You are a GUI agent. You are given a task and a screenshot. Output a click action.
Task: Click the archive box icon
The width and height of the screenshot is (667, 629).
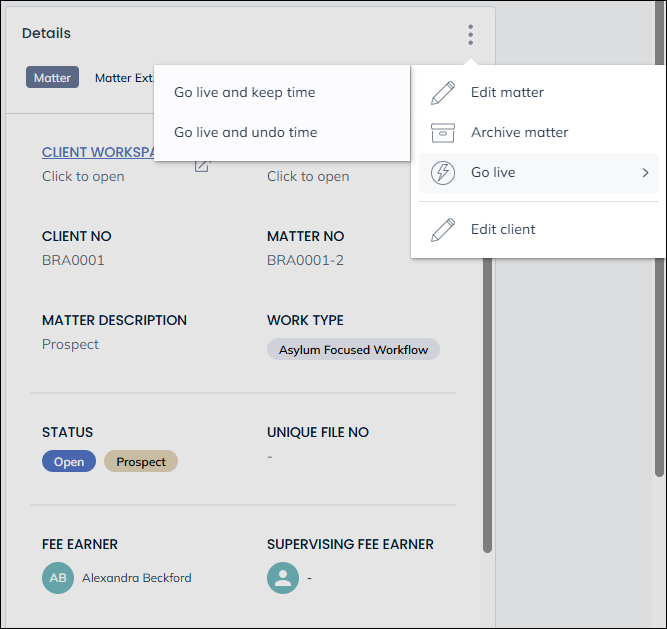[442, 133]
